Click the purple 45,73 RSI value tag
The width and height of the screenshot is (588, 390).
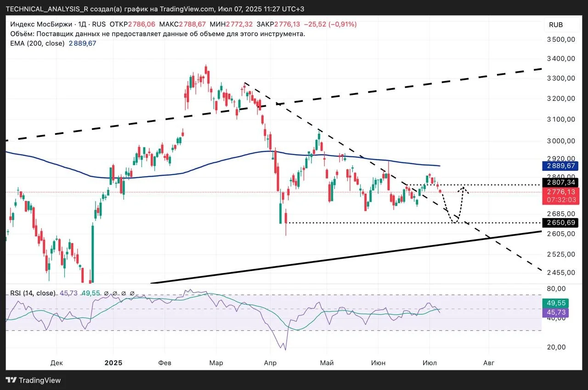[556, 312]
